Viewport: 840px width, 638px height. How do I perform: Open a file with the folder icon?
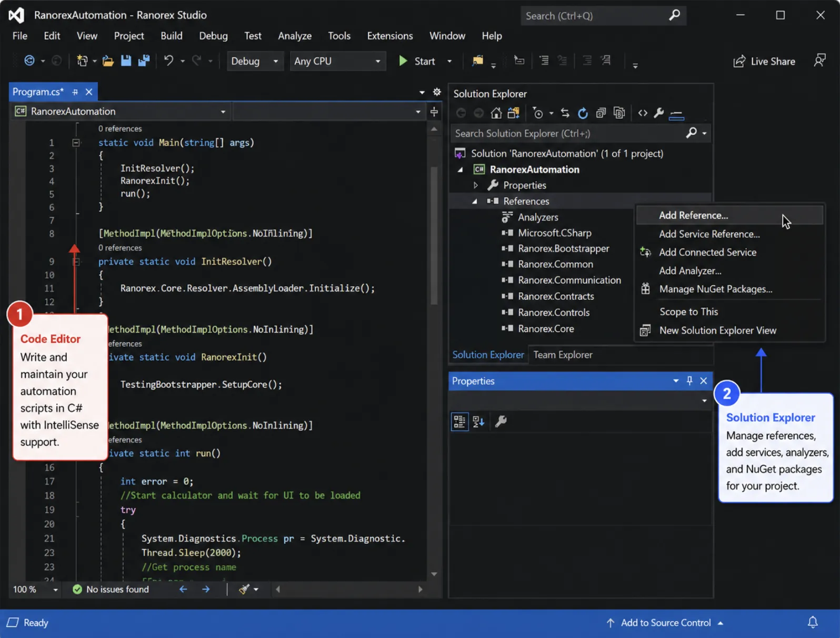point(108,61)
